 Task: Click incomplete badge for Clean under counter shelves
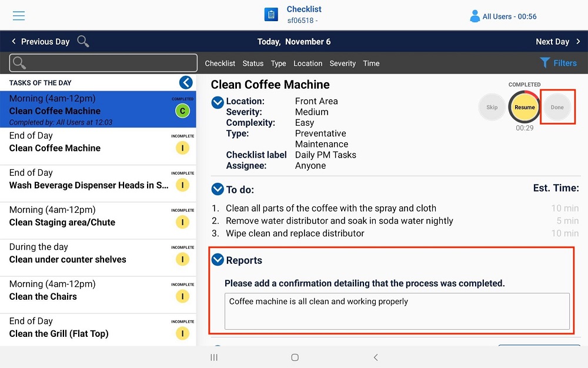point(182,259)
